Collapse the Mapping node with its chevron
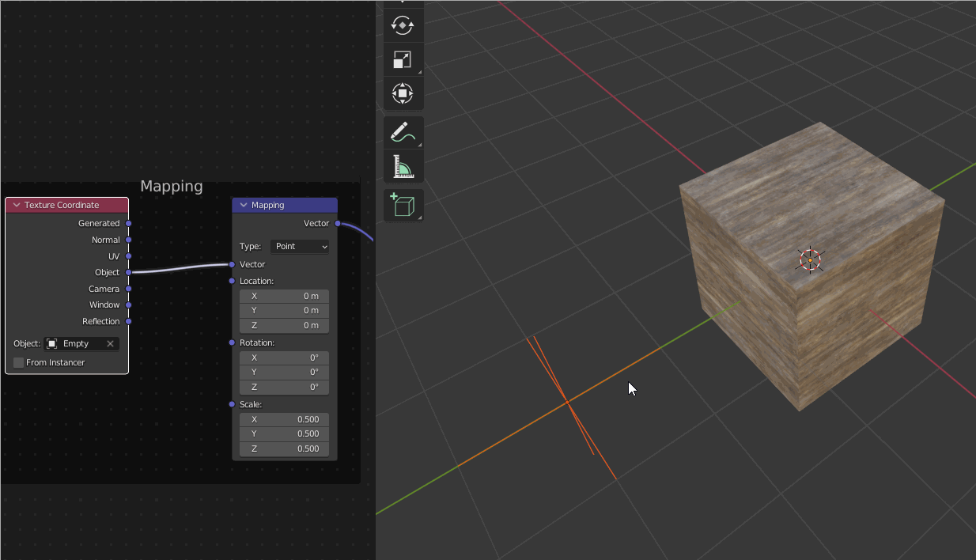Viewport: 976px width, 560px height. [x=244, y=205]
